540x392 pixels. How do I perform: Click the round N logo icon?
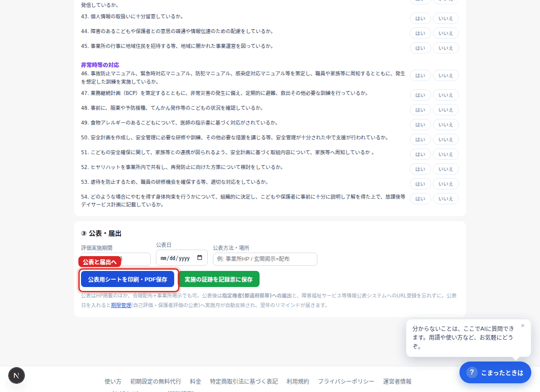click(x=17, y=375)
